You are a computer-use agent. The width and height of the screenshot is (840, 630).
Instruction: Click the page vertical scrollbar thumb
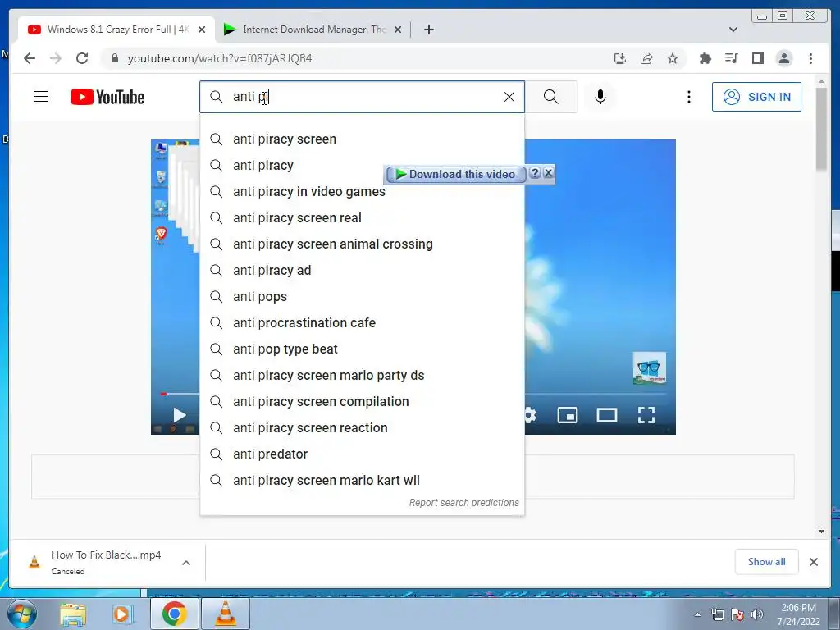822,129
